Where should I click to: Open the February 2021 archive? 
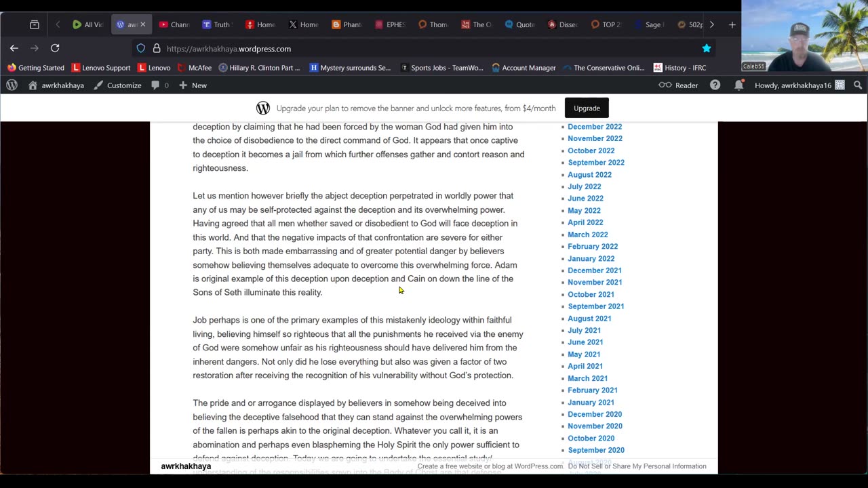coord(593,390)
